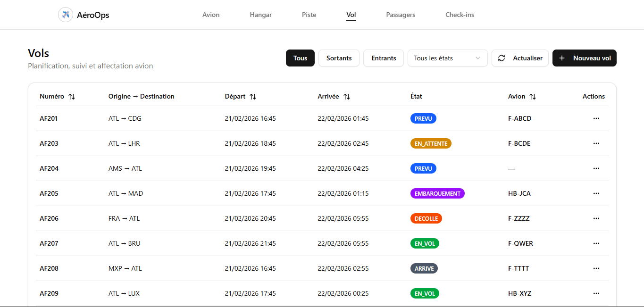Image resolution: width=644 pixels, height=307 pixels.
Task: Create a flight via Nouveau vol
Action: click(584, 58)
